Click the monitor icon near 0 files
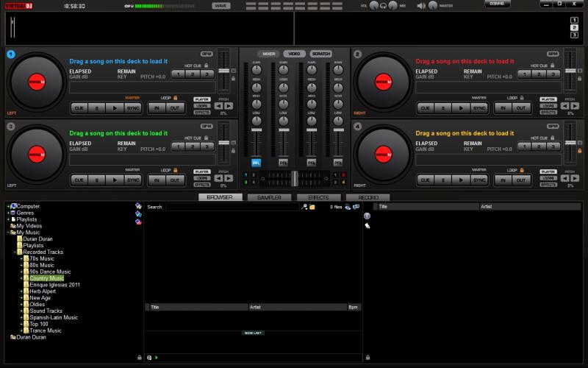Viewport: 588px width, 368px height. tap(356, 207)
